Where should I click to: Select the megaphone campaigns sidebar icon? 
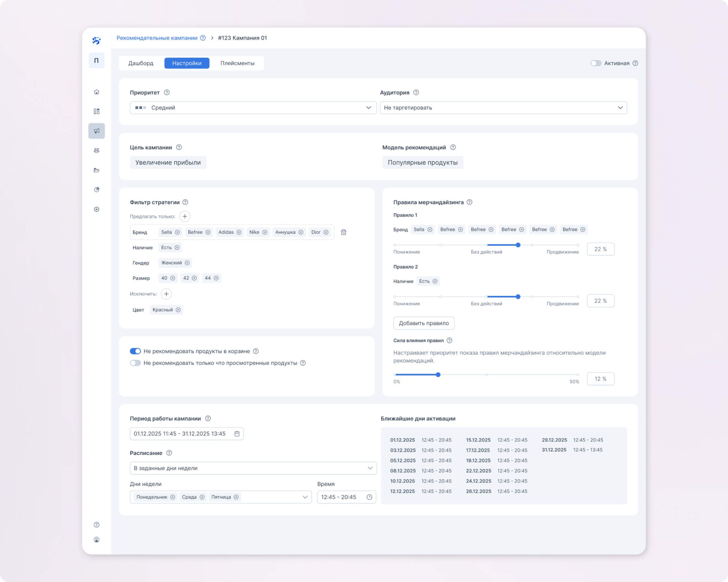(96, 131)
